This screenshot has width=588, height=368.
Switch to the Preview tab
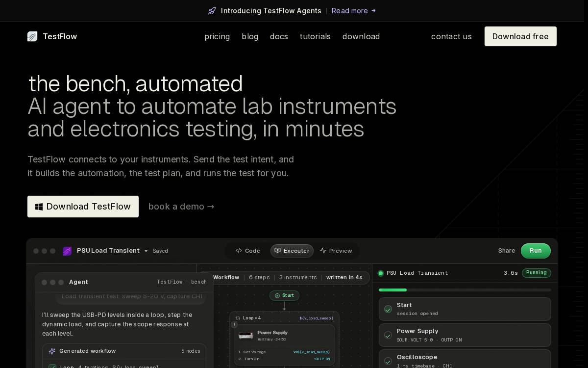(336, 251)
